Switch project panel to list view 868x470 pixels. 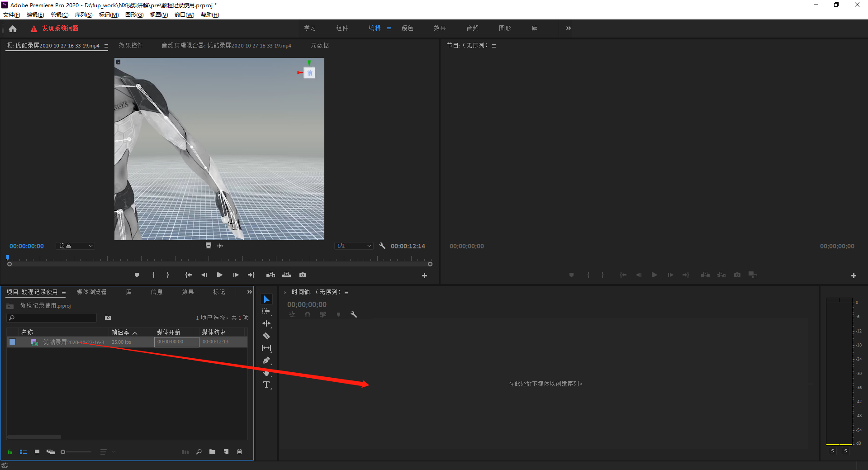coord(24,452)
